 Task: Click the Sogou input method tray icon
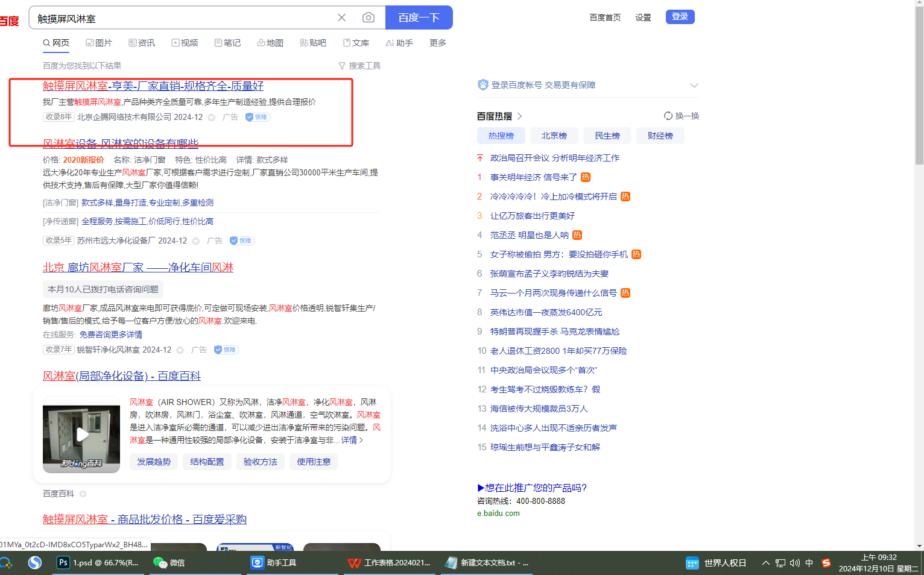coord(826,562)
